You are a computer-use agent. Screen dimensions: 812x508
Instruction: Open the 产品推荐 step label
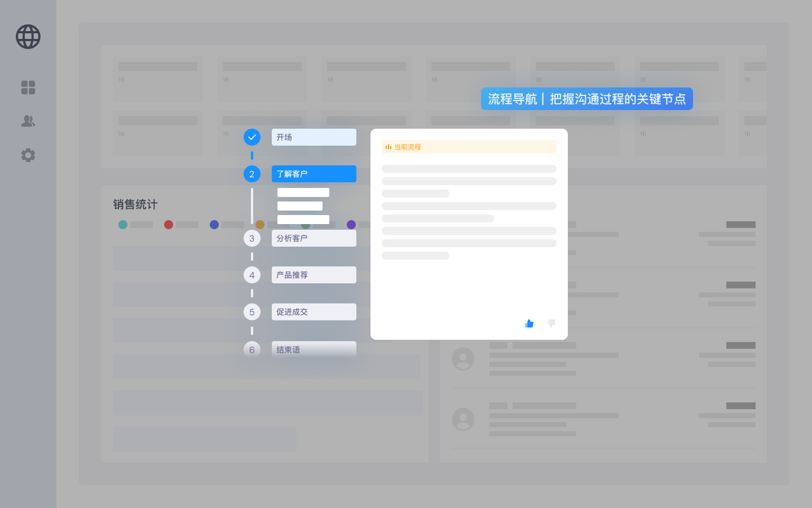[314, 275]
